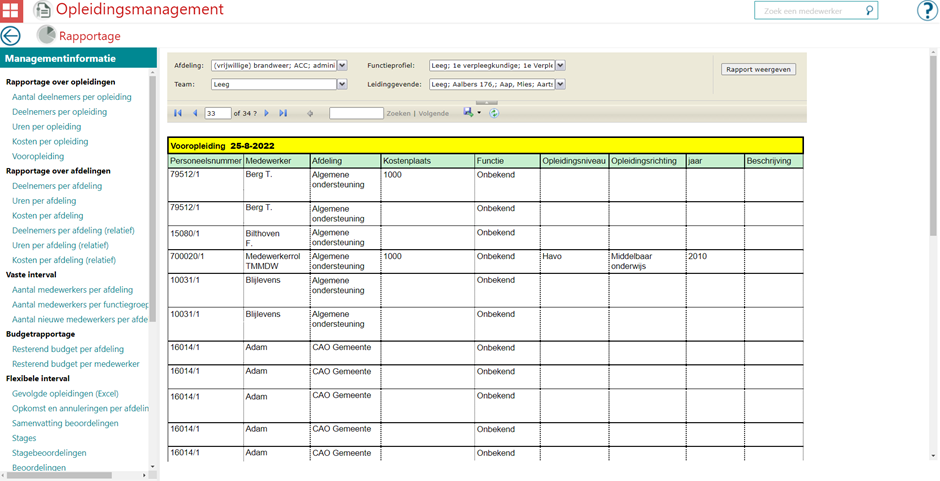Open Kosten per opleiding report
This screenshot has height=481, width=940.
pyautogui.click(x=50, y=142)
